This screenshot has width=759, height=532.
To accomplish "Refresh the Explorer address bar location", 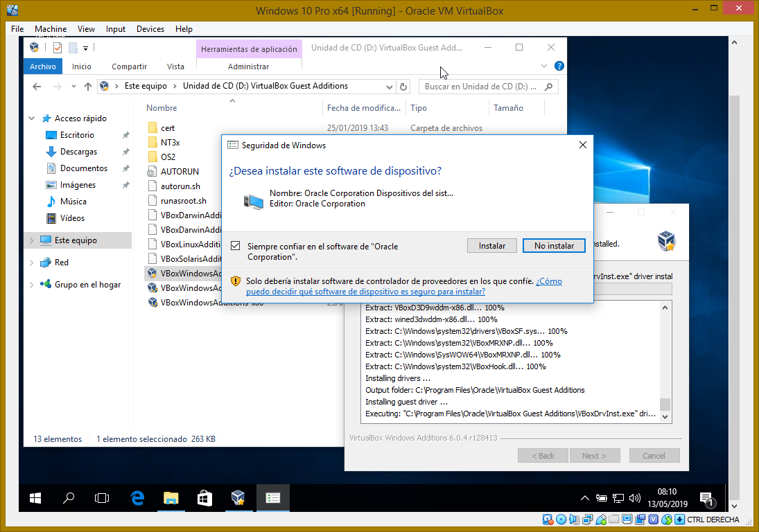I will coord(403,87).
